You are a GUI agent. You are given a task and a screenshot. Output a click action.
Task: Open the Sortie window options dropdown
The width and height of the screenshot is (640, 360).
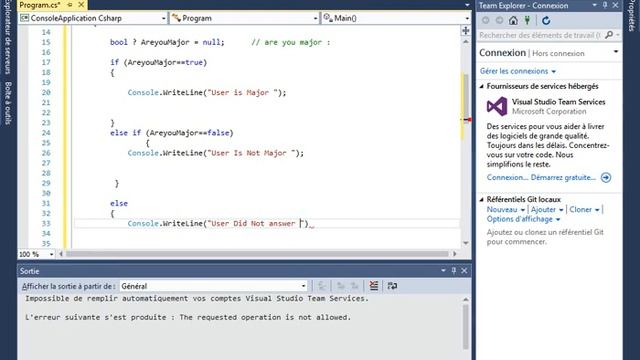pyautogui.click(x=443, y=271)
